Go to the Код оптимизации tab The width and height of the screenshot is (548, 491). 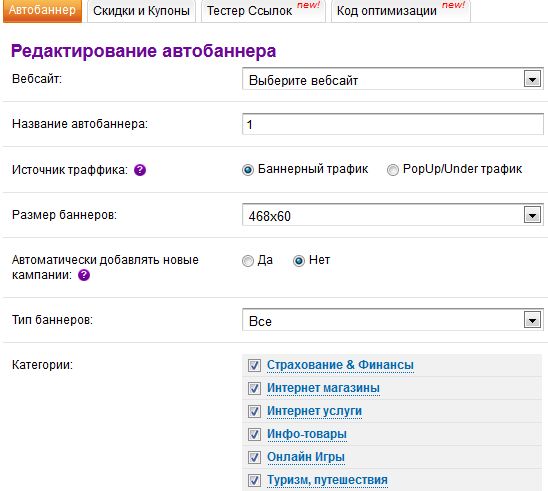[x=401, y=11]
